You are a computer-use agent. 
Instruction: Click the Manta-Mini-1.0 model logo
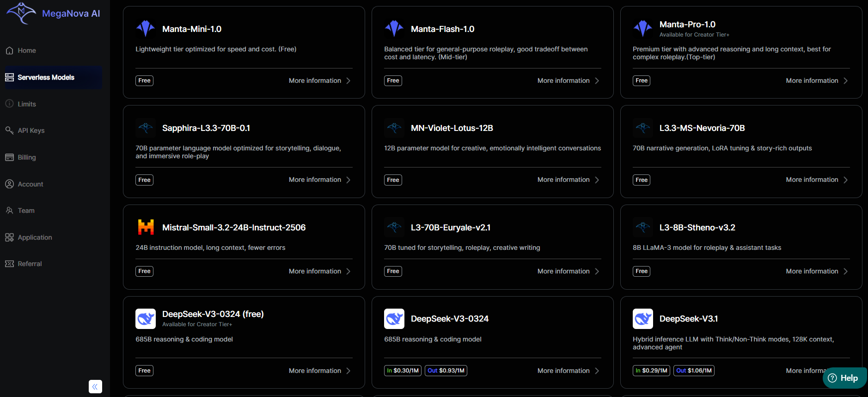coord(146,29)
